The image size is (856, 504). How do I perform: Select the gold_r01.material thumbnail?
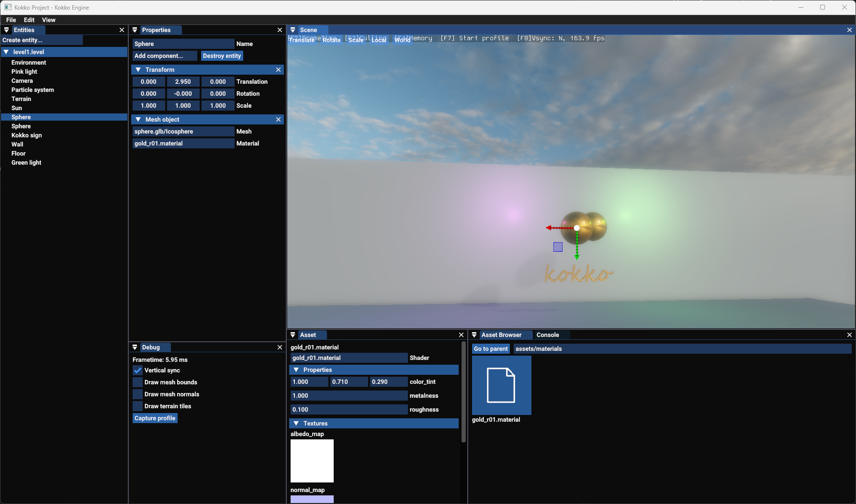[501, 385]
